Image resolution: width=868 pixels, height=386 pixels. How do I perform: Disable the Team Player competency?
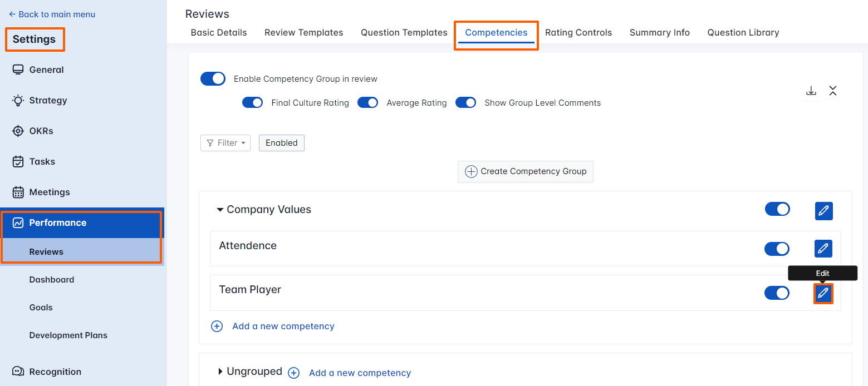coord(777,293)
